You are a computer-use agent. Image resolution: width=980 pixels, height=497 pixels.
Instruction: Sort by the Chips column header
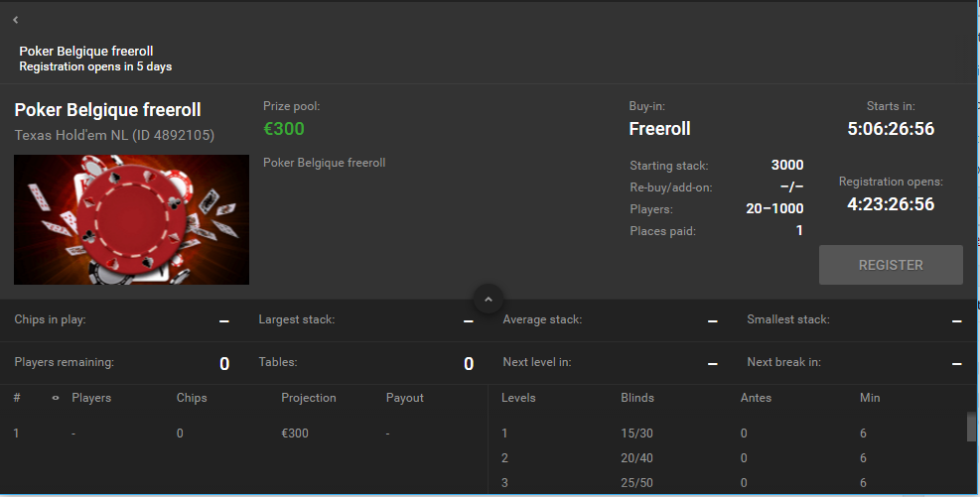point(192,398)
